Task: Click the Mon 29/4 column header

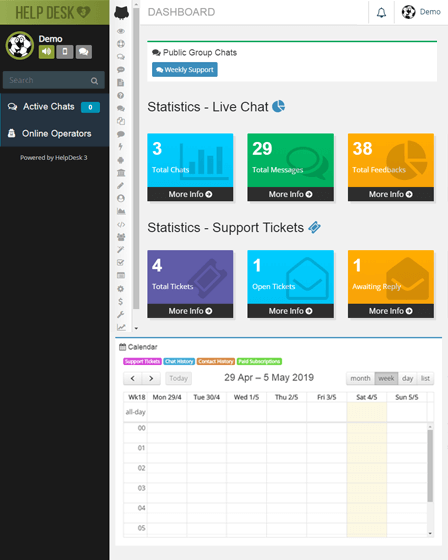Action: (167, 397)
